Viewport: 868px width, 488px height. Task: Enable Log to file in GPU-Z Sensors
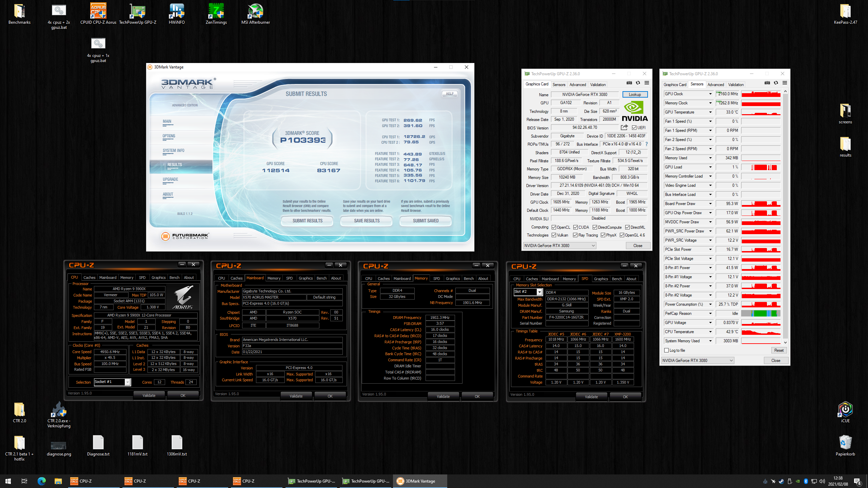tap(667, 350)
